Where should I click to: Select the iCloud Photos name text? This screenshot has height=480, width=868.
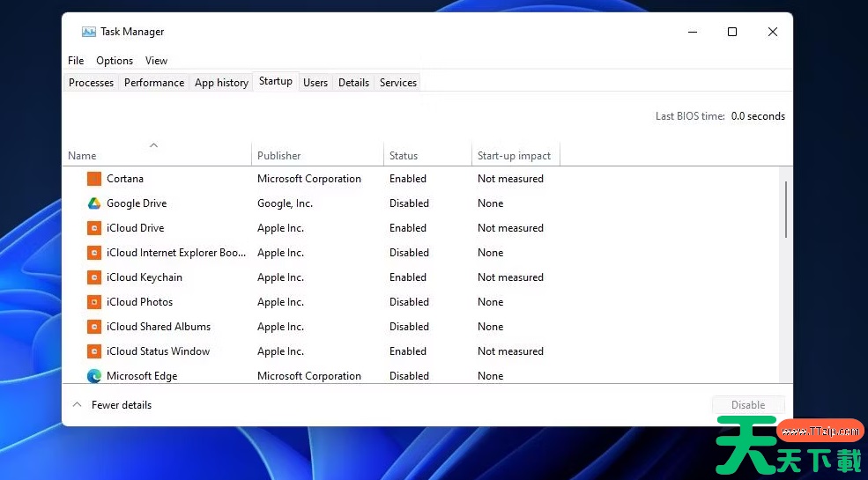click(x=139, y=302)
